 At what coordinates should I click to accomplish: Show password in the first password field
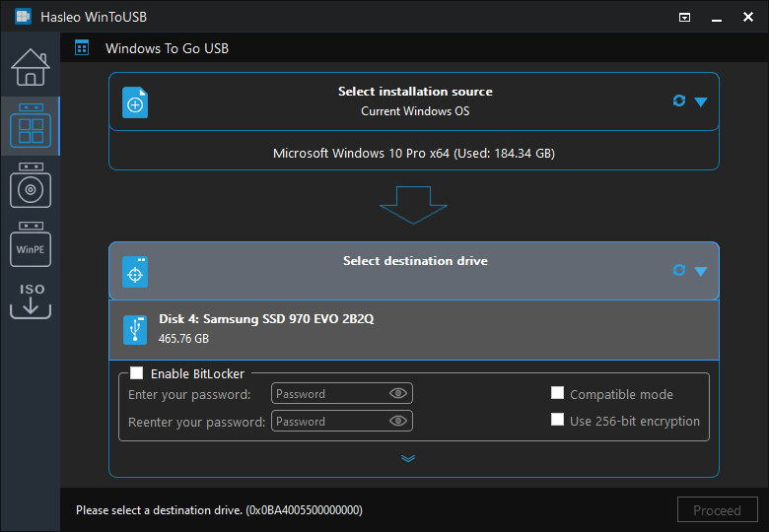(397, 393)
